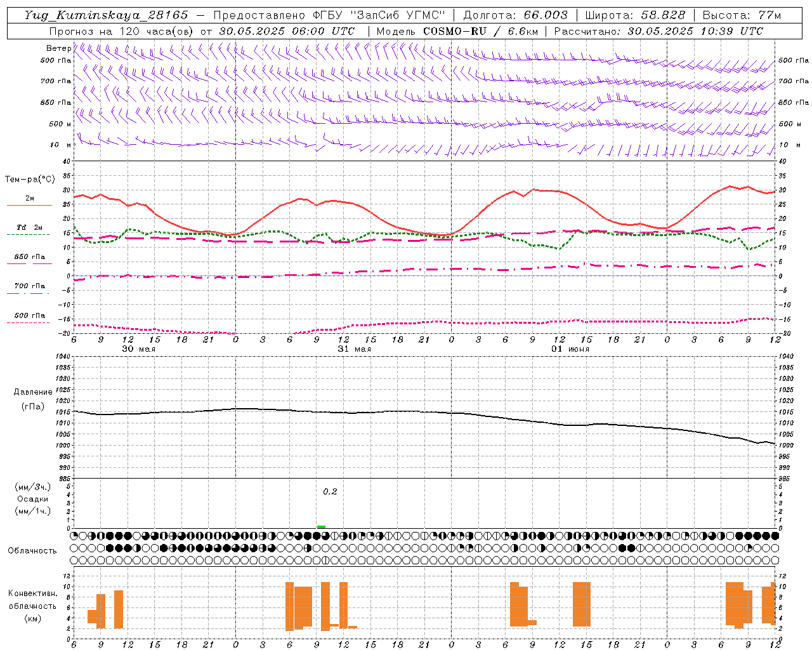This screenshot has width=812, height=650.
Task: Click the Тем-ра(°C) axis title
Action: [x=30, y=180]
